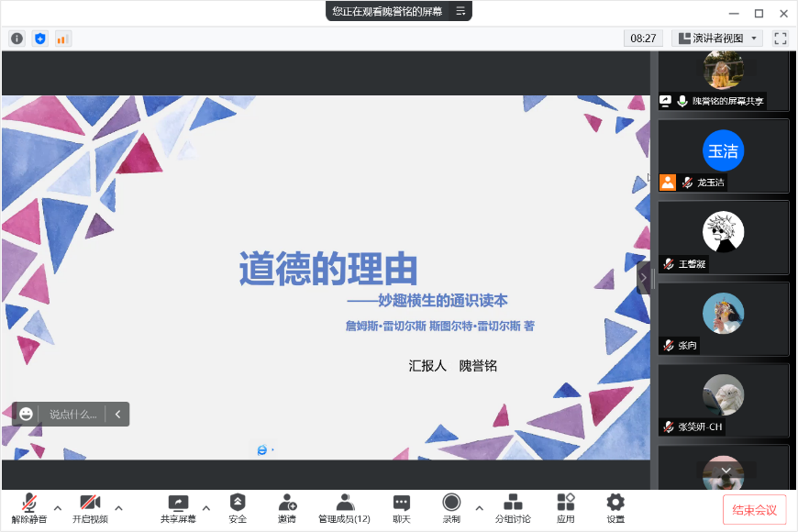
Task: Open the 安全 security shield icon
Action: click(x=238, y=507)
